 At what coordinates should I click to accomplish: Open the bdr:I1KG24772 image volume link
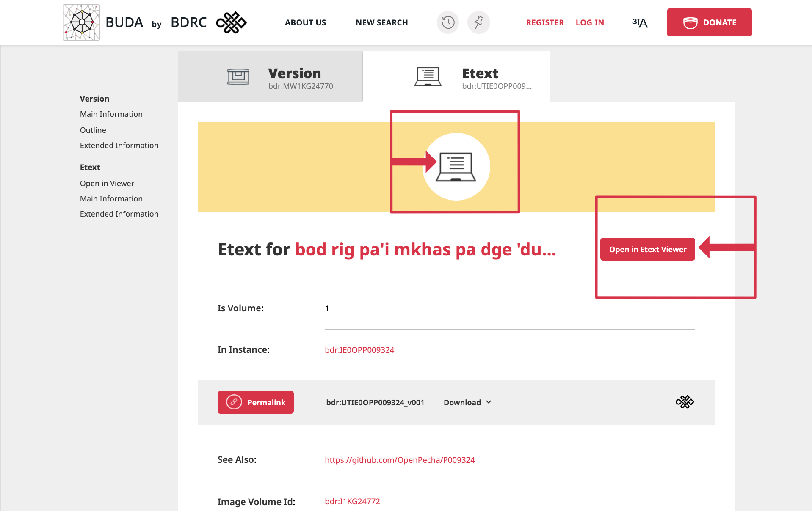point(352,501)
